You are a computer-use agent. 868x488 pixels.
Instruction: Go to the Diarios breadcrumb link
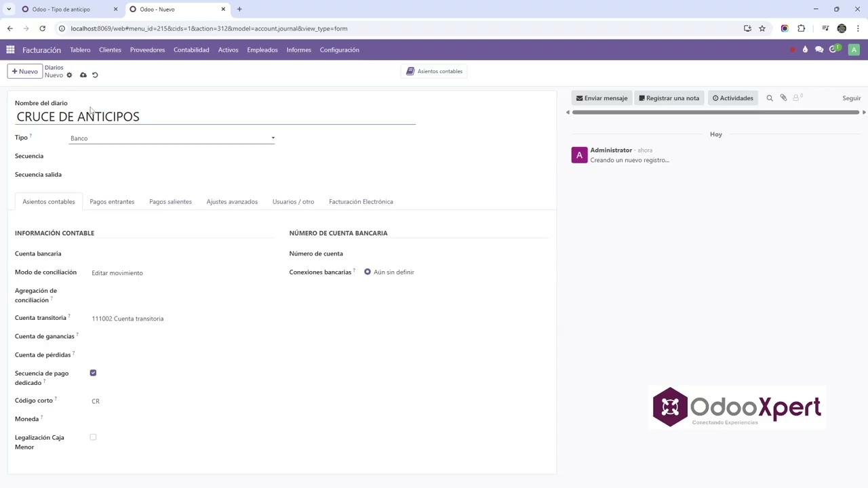tap(54, 68)
